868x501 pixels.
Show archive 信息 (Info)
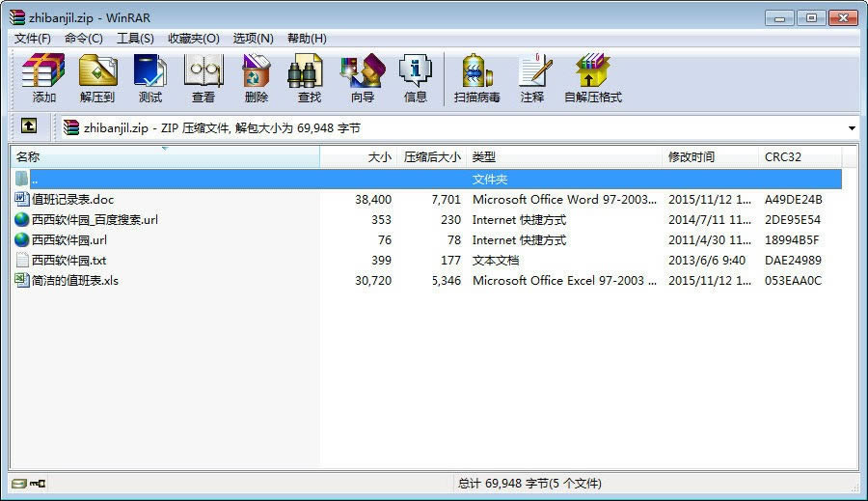pyautogui.click(x=416, y=78)
